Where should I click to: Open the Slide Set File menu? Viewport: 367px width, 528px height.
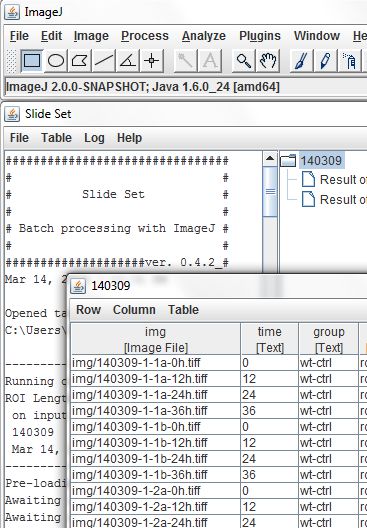point(19,138)
